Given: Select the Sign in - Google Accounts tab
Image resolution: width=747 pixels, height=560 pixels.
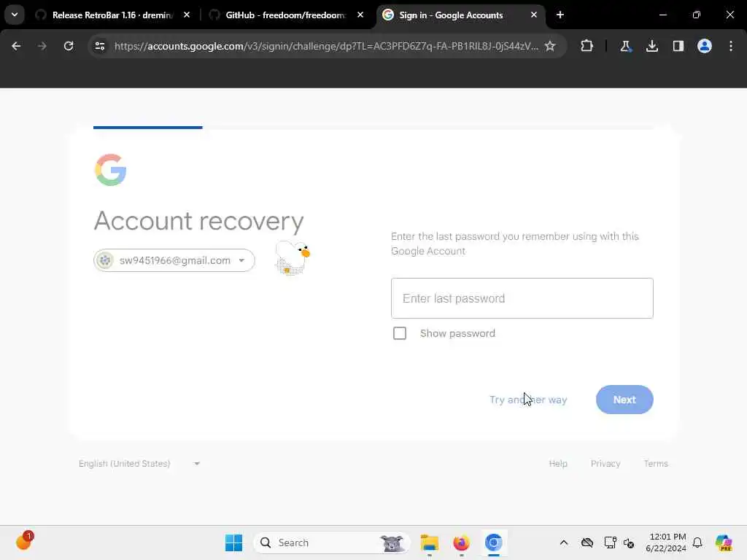Looking at the screenshot, I should point(460,15).
